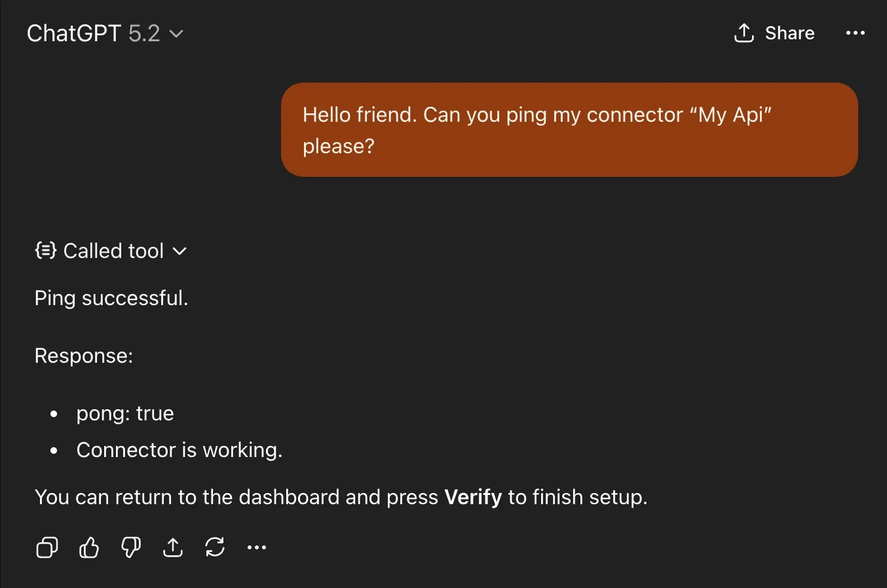Regenerate the response

click(x=215, y=547)
